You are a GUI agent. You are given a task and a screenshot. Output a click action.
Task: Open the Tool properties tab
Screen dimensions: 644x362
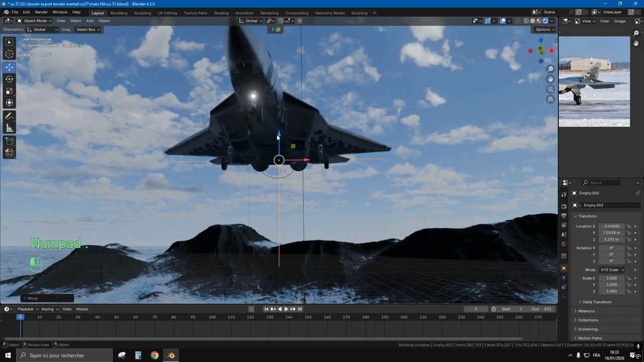(563, 194)
